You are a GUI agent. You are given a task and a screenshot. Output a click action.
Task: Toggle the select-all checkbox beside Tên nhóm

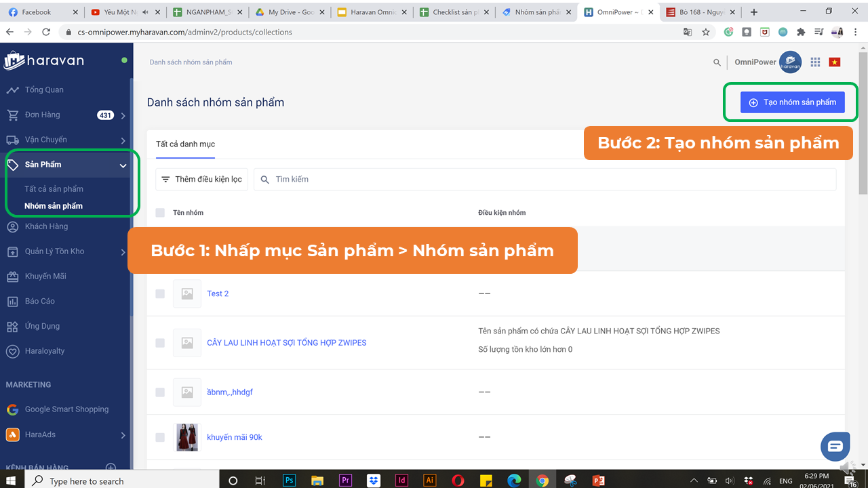coord(160,213)
